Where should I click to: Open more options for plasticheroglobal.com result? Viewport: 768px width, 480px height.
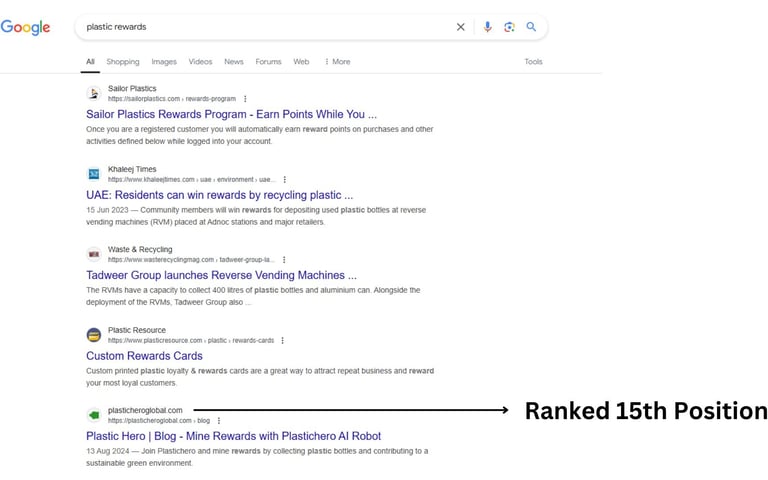[219, 421]
